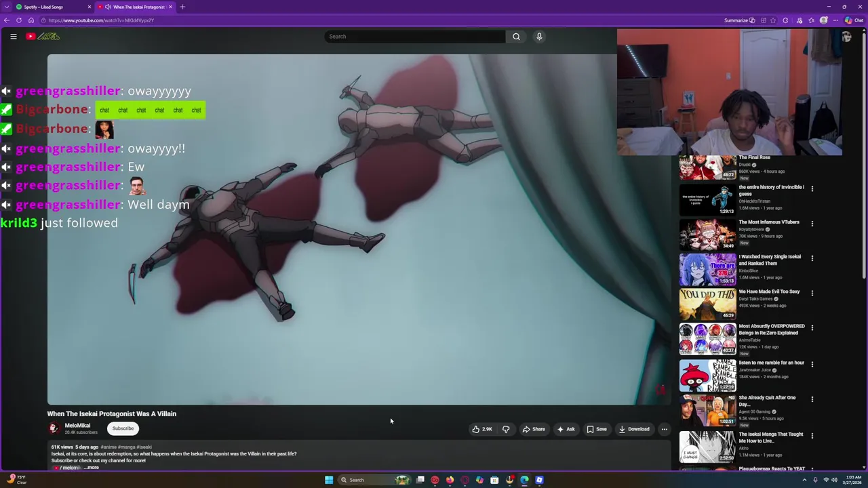Expand description with ...more
Screen dimensions: 868x488
point(92,468)
